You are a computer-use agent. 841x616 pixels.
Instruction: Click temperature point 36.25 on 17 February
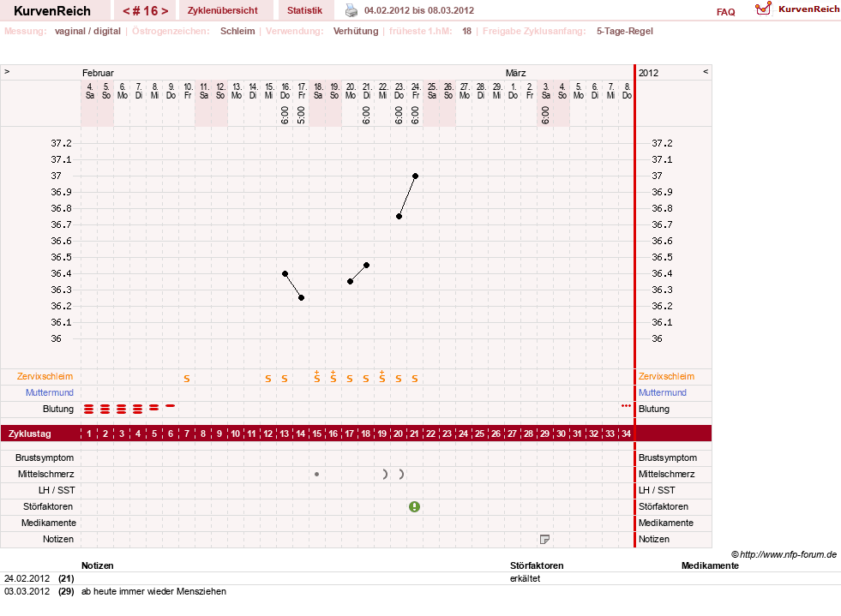pos(302,297)
